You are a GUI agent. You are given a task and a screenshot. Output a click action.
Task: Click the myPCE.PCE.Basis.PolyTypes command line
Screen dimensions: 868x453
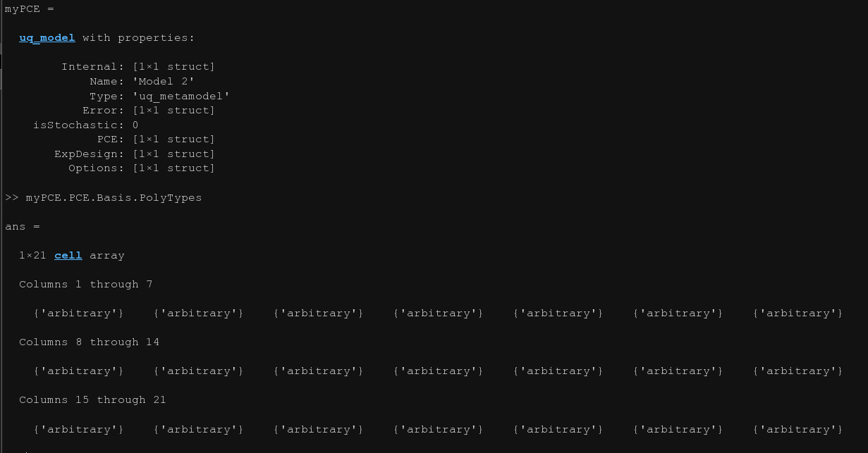[x=114, y=198]
